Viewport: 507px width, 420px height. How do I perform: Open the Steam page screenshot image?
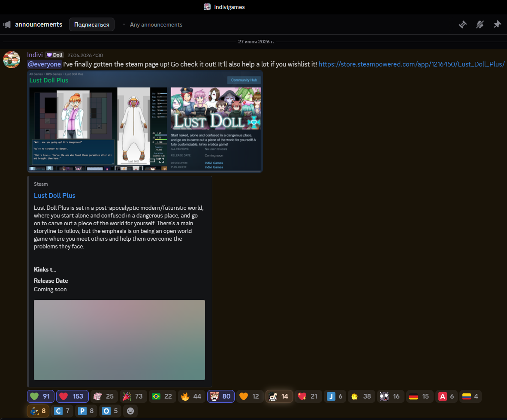click(x=145, y=121)
